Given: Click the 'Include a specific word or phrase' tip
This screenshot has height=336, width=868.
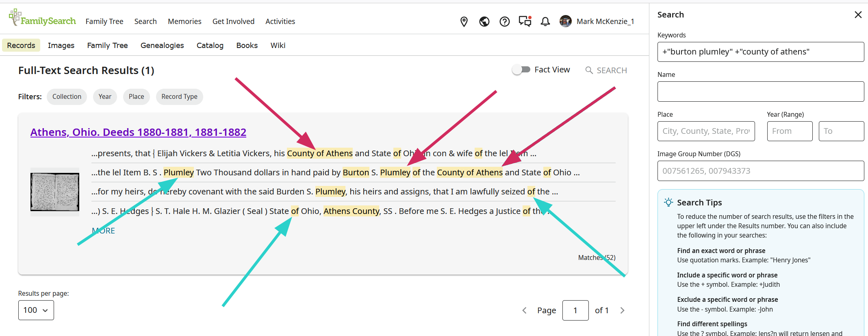Looking at the screenshot, I should click(x=727, y=275).
